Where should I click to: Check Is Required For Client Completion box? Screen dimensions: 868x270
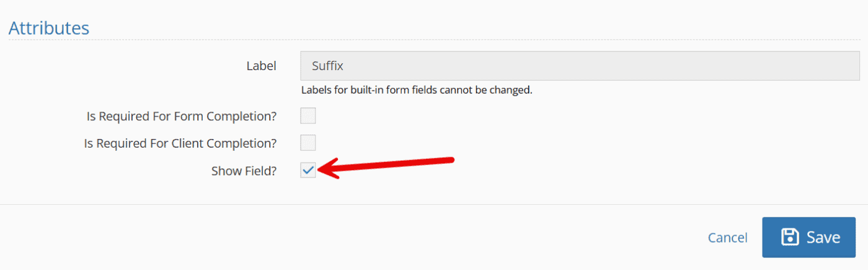[308, 143]
